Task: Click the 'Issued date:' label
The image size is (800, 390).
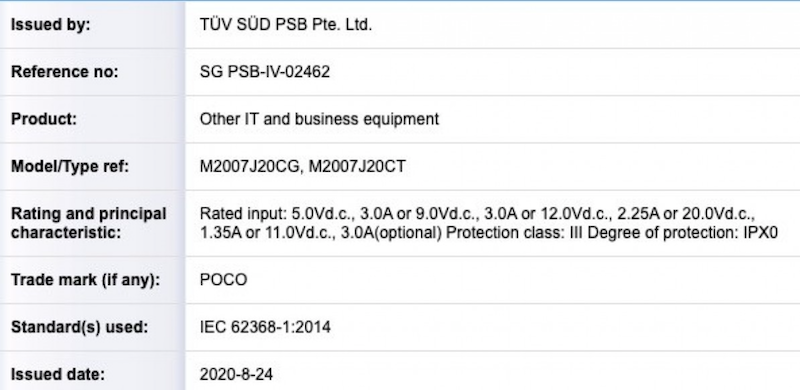Action: tap(58, 374)
